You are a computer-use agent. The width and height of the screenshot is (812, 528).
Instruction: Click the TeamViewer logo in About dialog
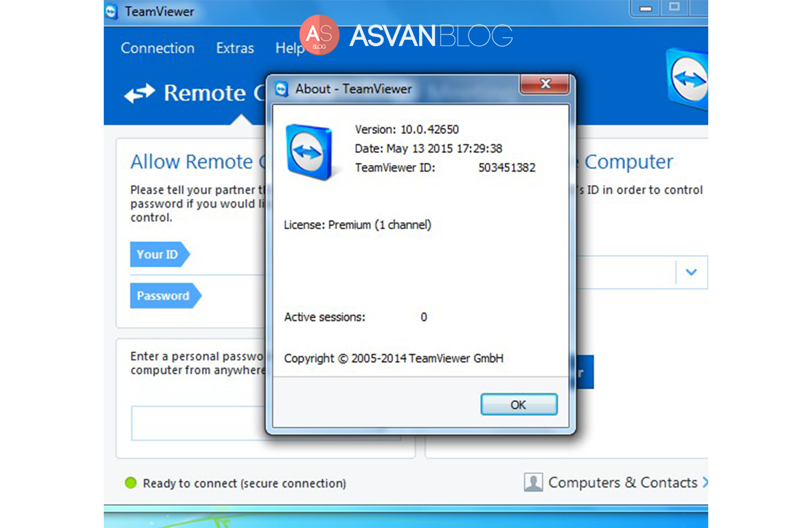tap(311, 153)
